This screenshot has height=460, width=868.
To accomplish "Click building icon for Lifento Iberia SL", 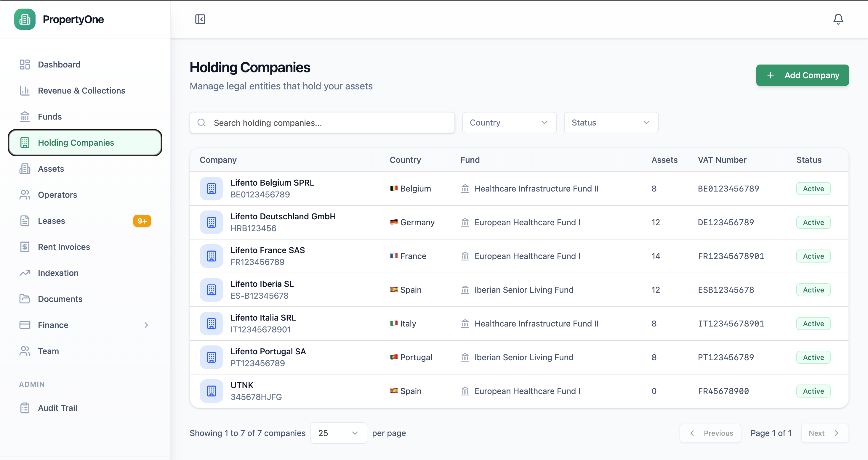I will 211,289.
